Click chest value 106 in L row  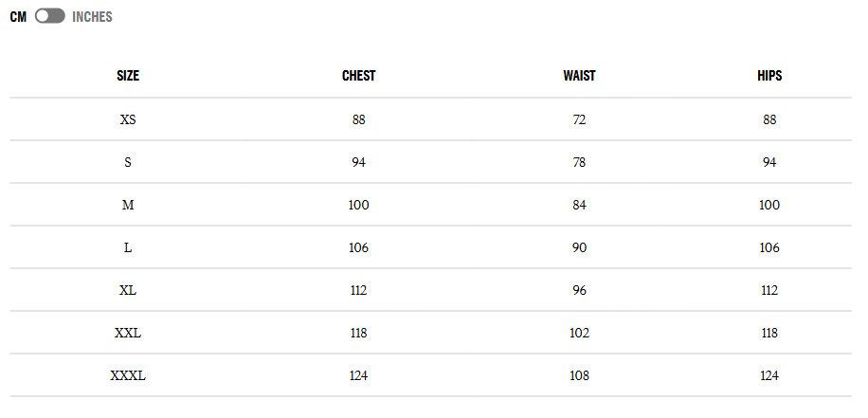click(358, 248)
